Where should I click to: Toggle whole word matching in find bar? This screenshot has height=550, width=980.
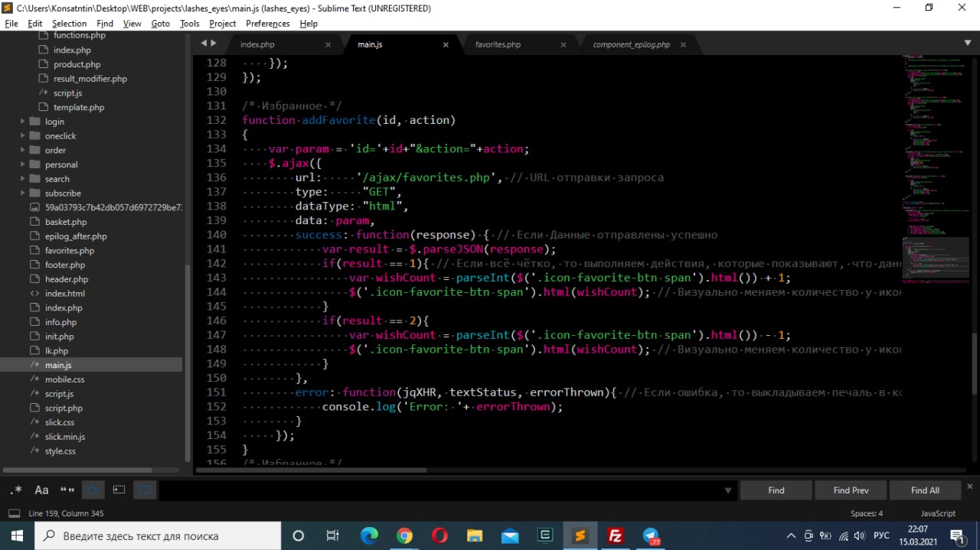[67, 490]
